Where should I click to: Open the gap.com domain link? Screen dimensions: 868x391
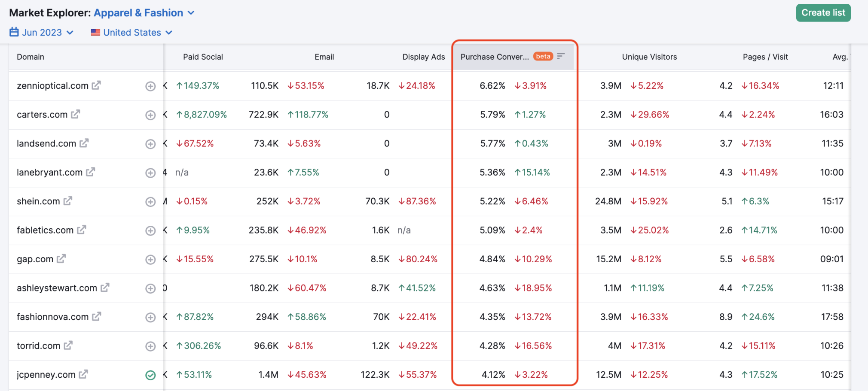click(x=35, y=259)
